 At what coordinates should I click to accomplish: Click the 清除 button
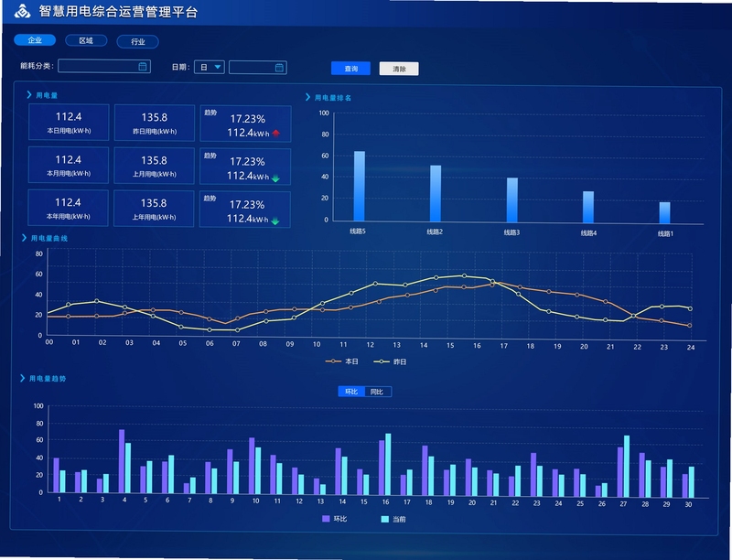pyautogui.click(x=399, y=69)
